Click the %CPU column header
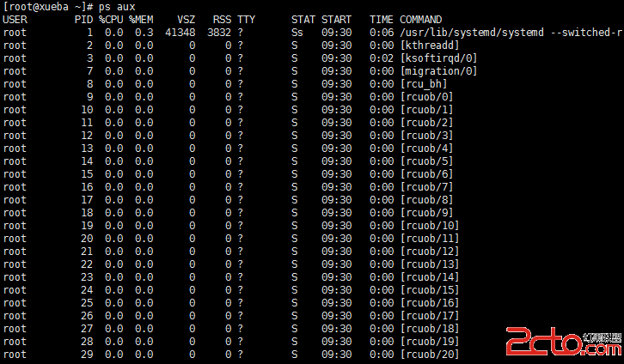 point(111,20)
